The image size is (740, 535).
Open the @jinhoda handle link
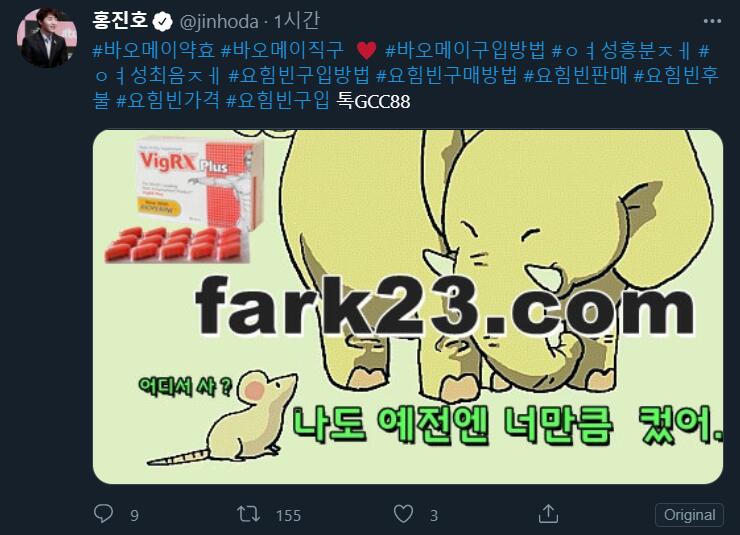click(219, 22)
